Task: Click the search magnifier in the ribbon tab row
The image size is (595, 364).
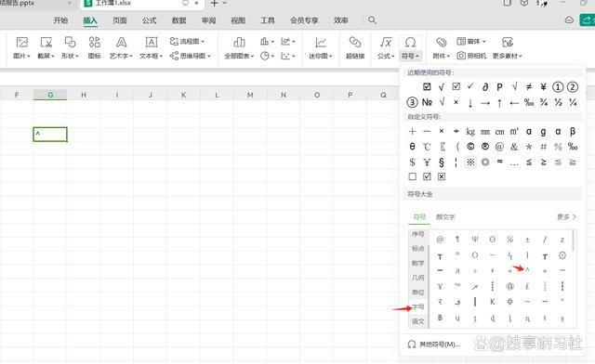Action: click(x=372, y=20)
